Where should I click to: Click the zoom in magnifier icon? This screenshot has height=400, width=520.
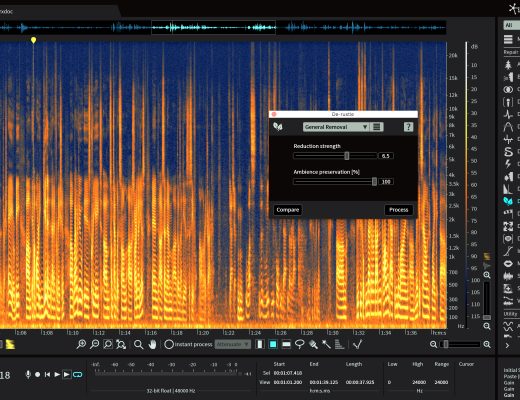[x=81, y=344]
